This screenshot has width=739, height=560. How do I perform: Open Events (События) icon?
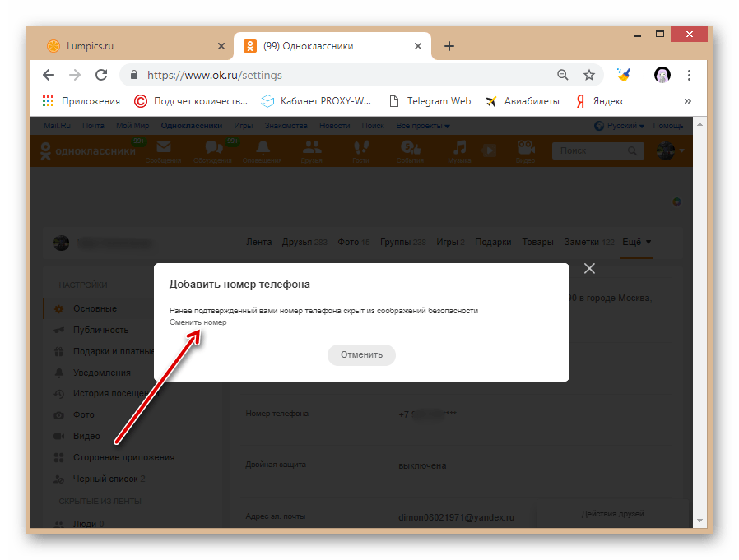(x=410, y=148)
